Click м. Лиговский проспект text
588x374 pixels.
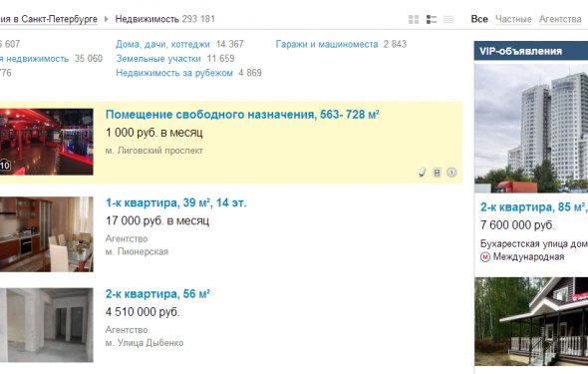(x=154, y=151)
